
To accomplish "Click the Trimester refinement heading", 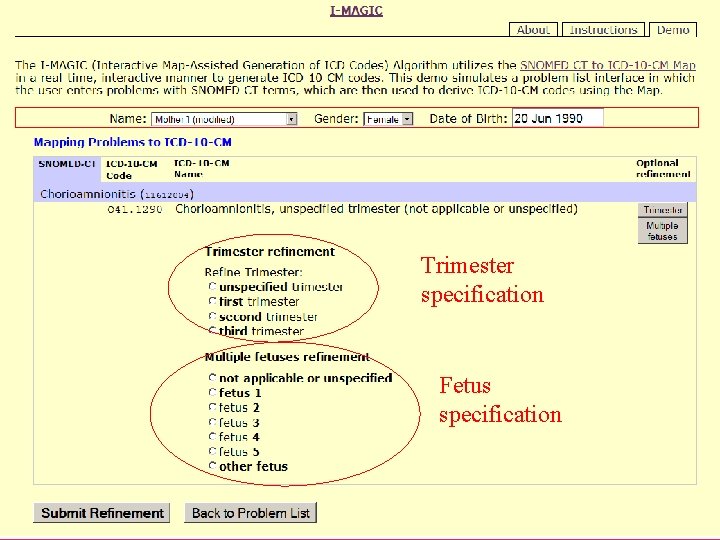I will (x=270, y=252).
